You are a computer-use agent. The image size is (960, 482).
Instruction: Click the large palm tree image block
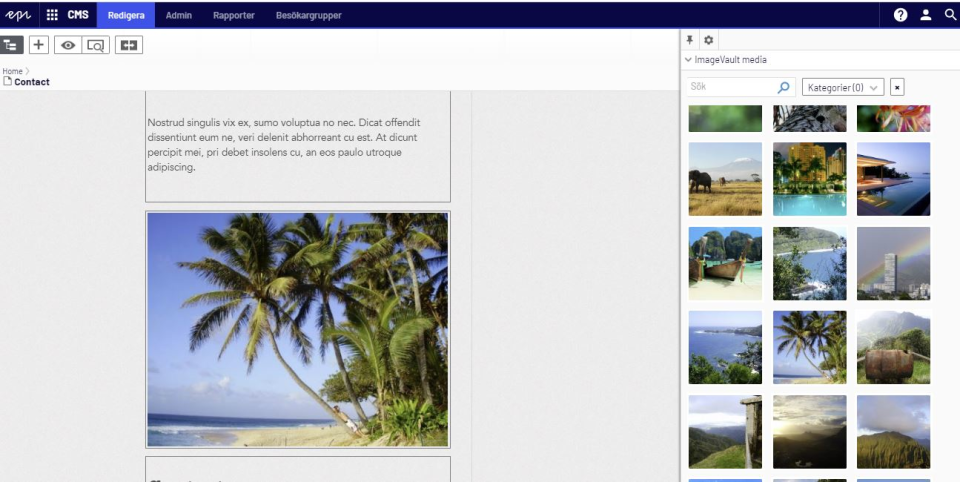pos(298,329)
